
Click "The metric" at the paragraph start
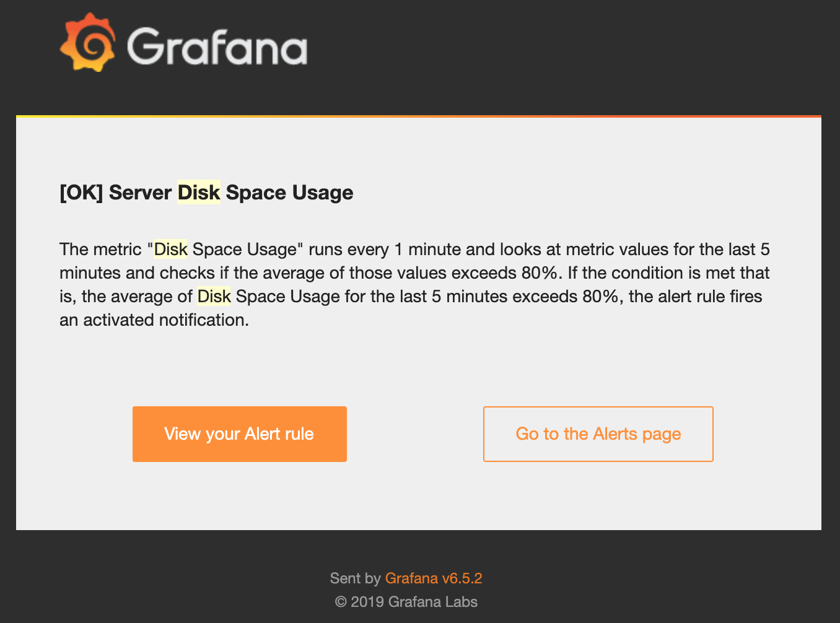[x=100, y=250]
